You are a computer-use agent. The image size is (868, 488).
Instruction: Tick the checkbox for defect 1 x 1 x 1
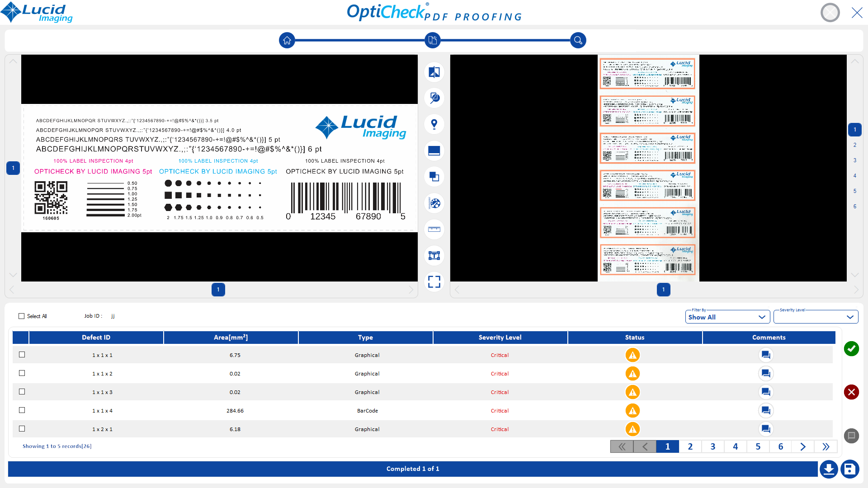point(22,355)
